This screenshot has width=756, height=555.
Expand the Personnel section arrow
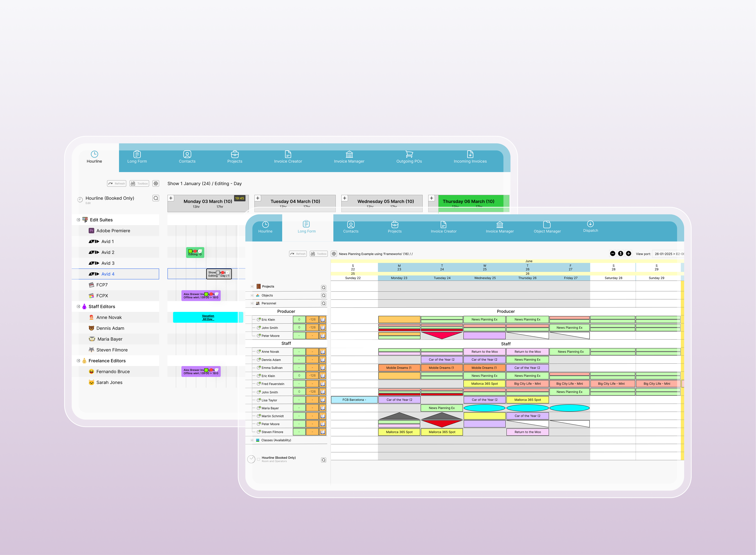[252, 303]
